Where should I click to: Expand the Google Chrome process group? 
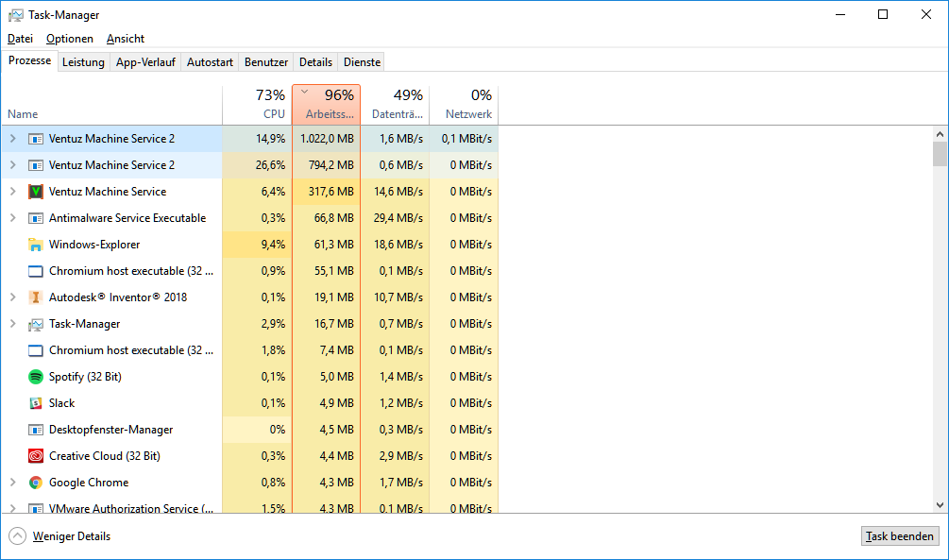(12, 483)
